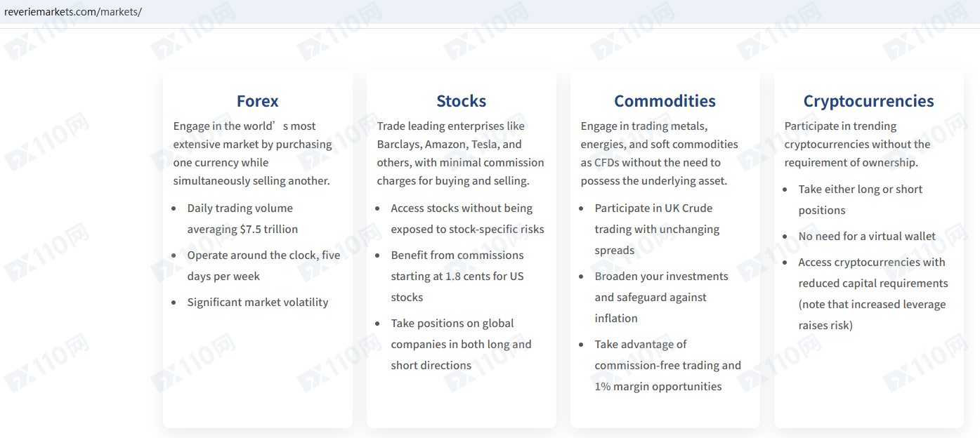Image resolution: width=980 pixels, height=438 pixels.
Task: Select the "Operate around the clock" bullet
Action: pyautogui.click(x=263, y=265)
